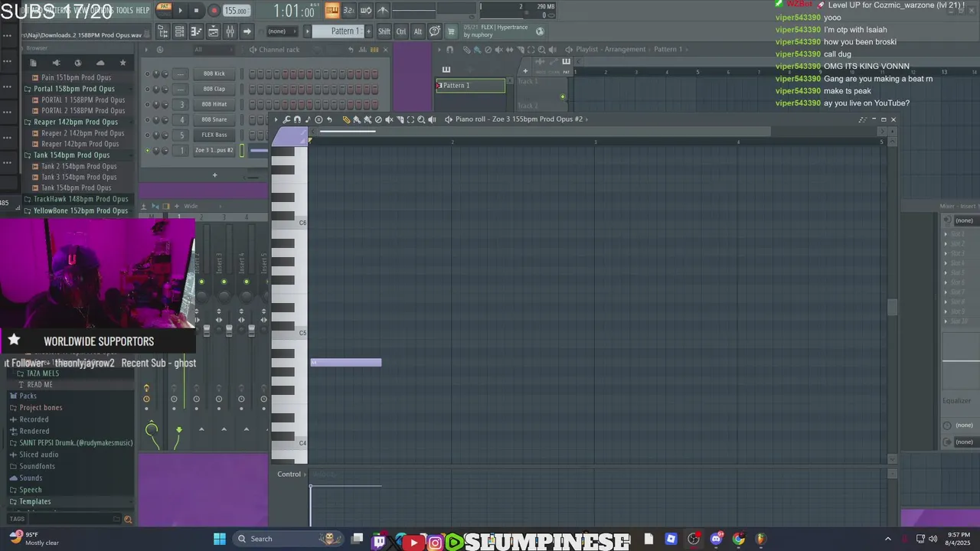Viewport: 980px width, 551px height.
Task: Open the piano roll wrench tools menu
Action: click(286, 119)
